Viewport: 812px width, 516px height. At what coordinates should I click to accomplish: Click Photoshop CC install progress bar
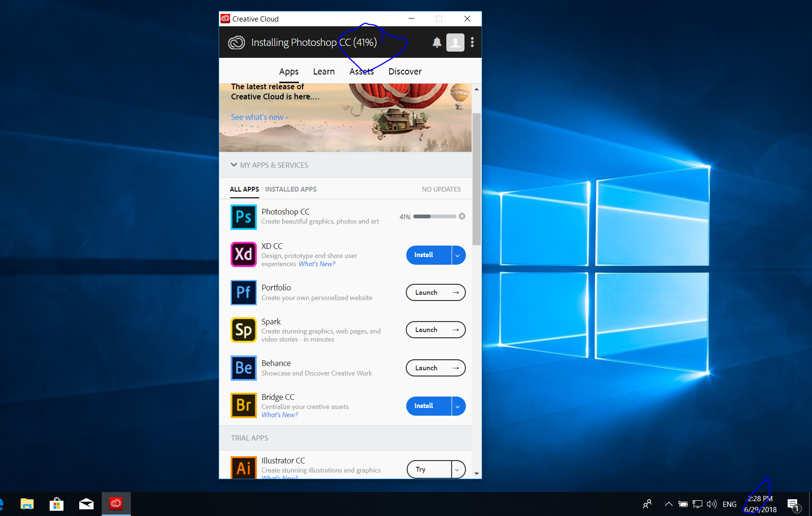coord(435,216)
